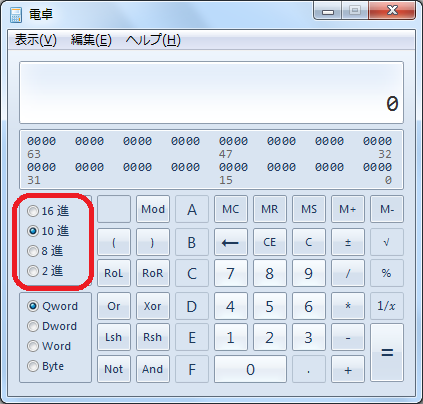Click the number 1 key
Screen dimensions: 423x404
(231, 337)
